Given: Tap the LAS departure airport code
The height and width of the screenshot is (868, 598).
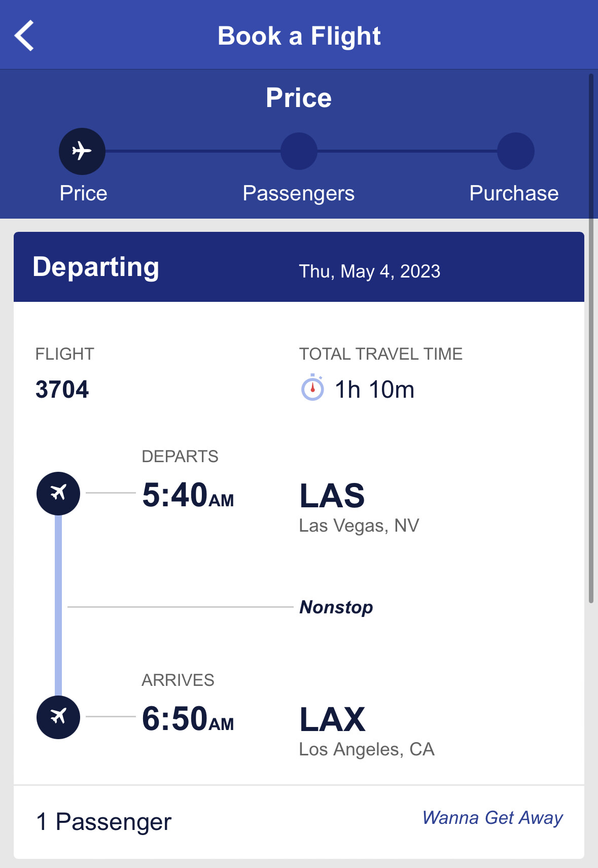Looking at the screenshot, I should pyautogui.click(x=332, y=496).
